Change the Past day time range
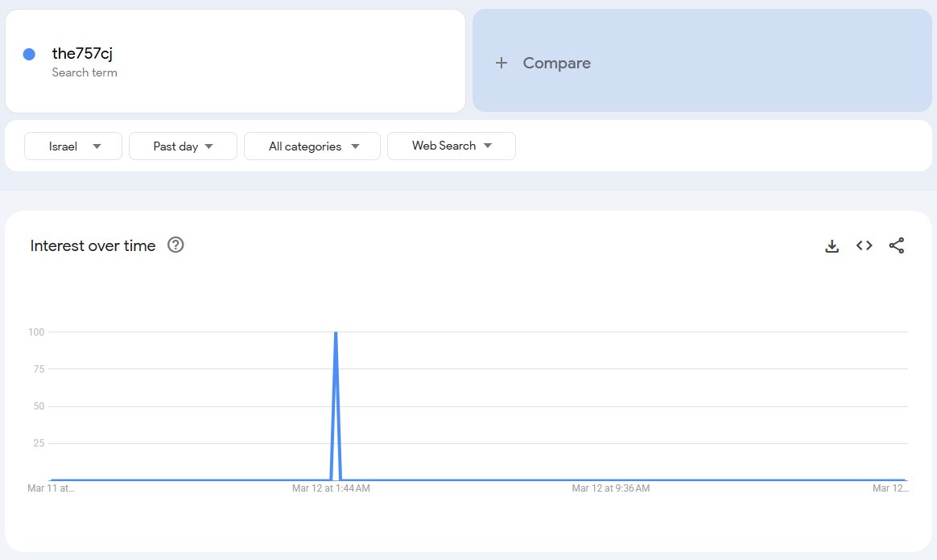Screen dimensions: 937x560 pos(183,146)
